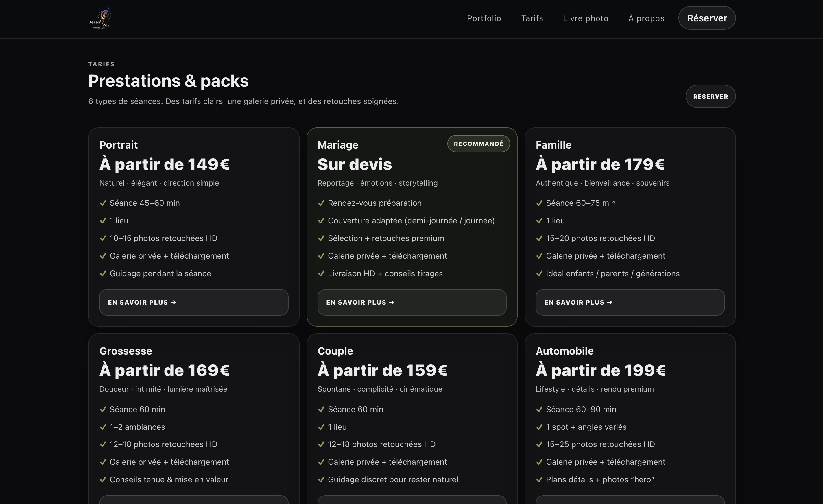
Task: Click the Sur devis price text
Action: [354, 164]
